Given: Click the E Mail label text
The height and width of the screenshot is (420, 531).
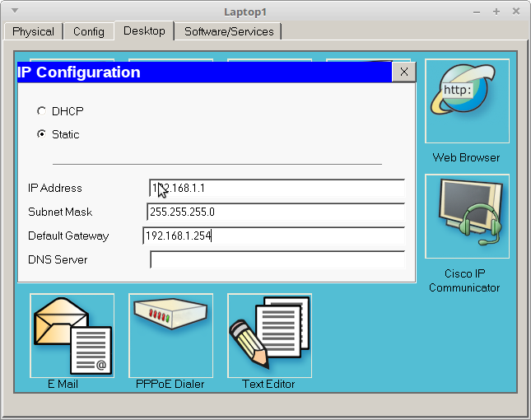Looking at the screenshot, I should coord(63,384).
